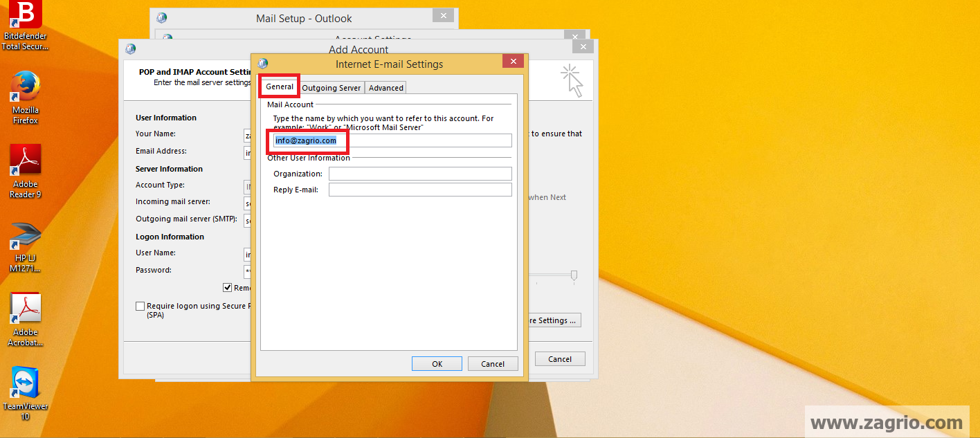
Task: Click the 'Outgoing mail server (SMTP):' label
Action: click(186, 219)
